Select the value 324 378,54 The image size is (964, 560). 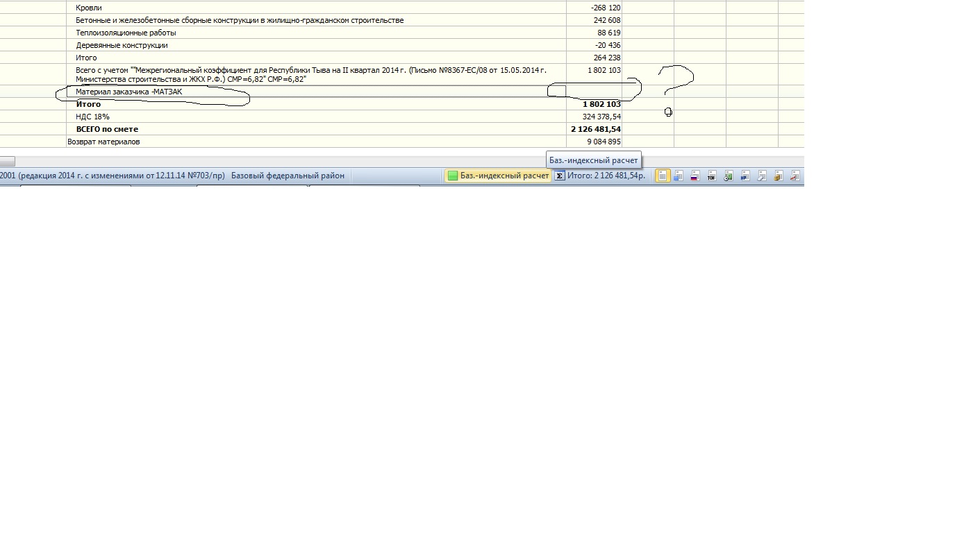[x=601, y=117]
